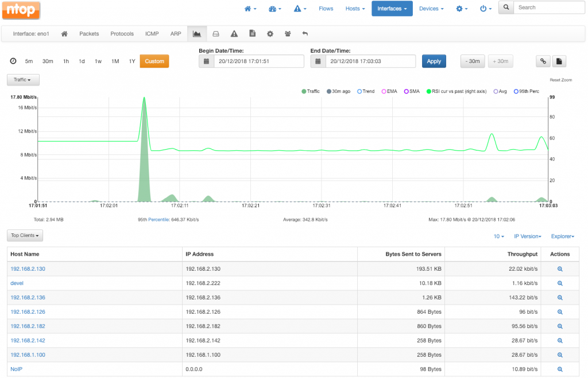Click magnifier action for 192.168.2.136
The image size is (588, 378).
click(x=560, y=298)
